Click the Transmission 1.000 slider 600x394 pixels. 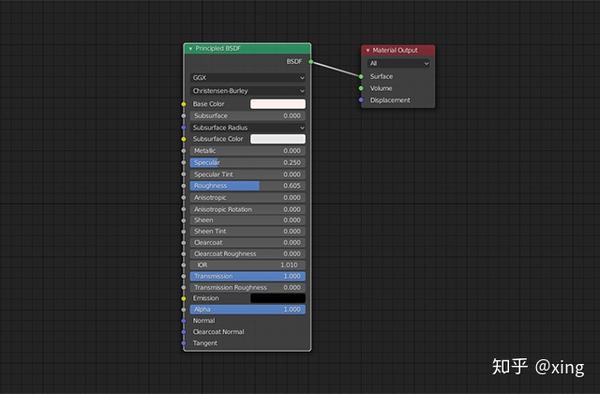click(248, 276)
